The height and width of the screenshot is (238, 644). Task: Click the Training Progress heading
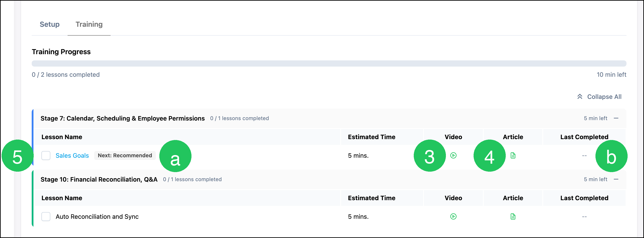[61, 52]
